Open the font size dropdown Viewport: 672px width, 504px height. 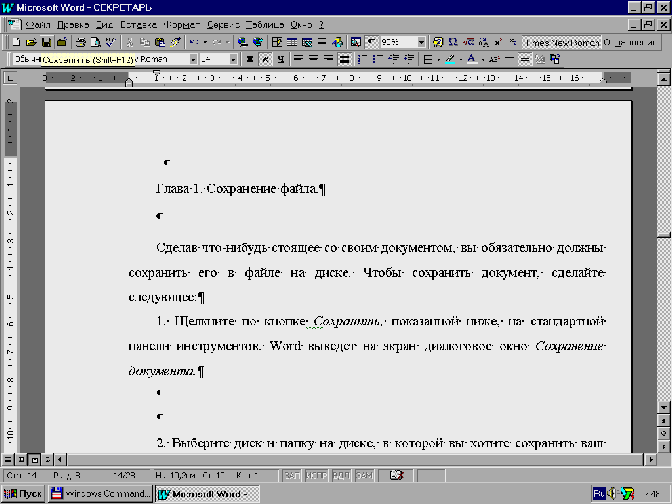235,59
